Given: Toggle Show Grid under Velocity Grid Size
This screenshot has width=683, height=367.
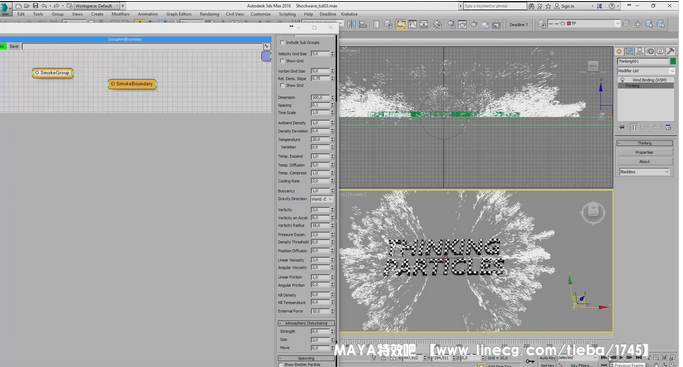Looking at the screenshot, I should (282, 61).
